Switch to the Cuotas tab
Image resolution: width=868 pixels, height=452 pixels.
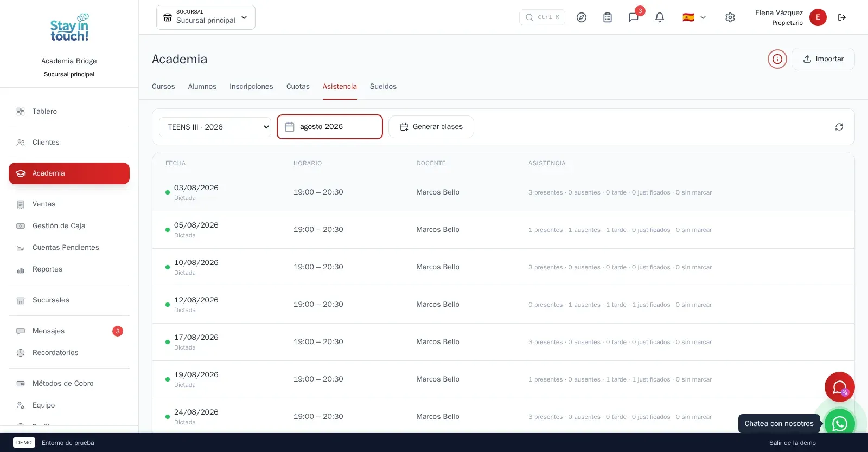tap(298, 87)
